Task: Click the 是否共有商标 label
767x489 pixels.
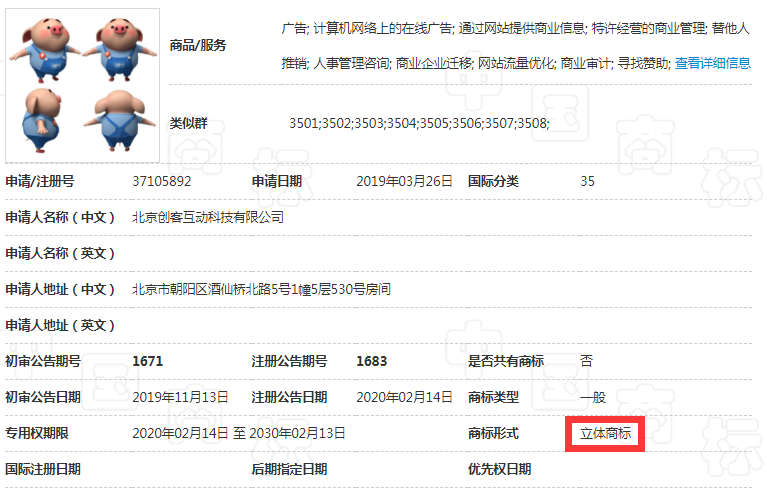Action: [x=506, y=361]
